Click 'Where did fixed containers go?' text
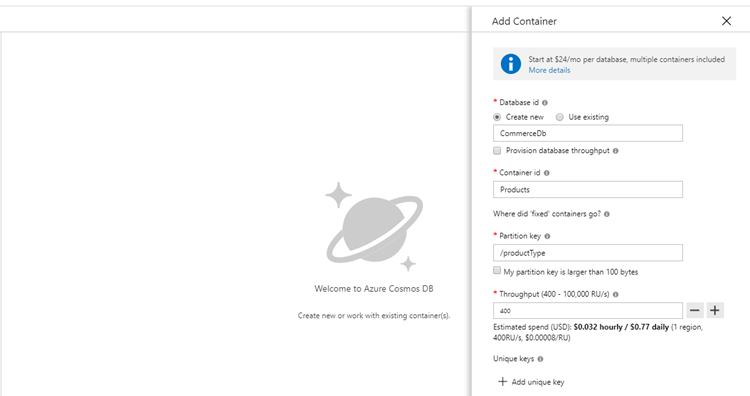The height and width of the screenshot is (396, 750). pyautogui.click(x=547, y=214)
